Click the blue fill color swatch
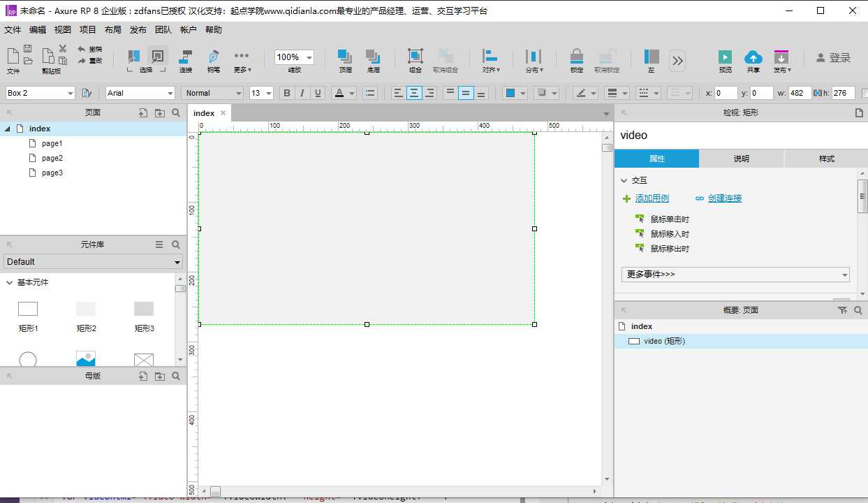The image size is (868, 503). [510, 93]
